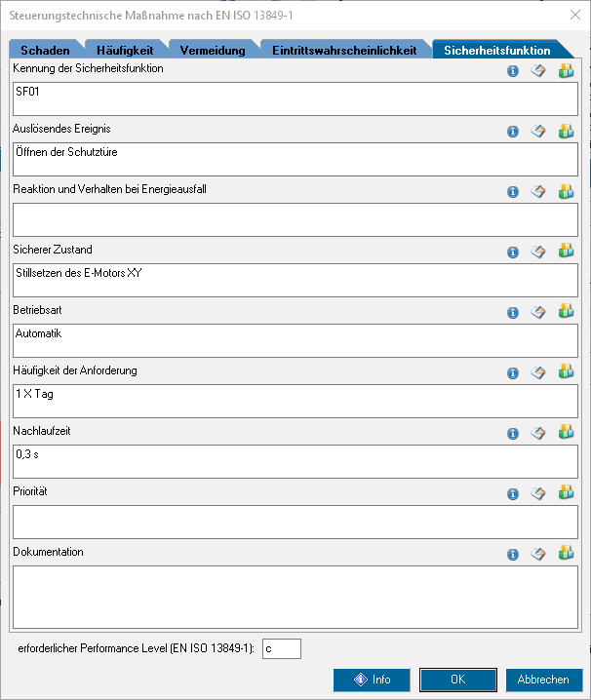
Task: Go to the Vermeidung tab
Action: [x=212, y=51]
